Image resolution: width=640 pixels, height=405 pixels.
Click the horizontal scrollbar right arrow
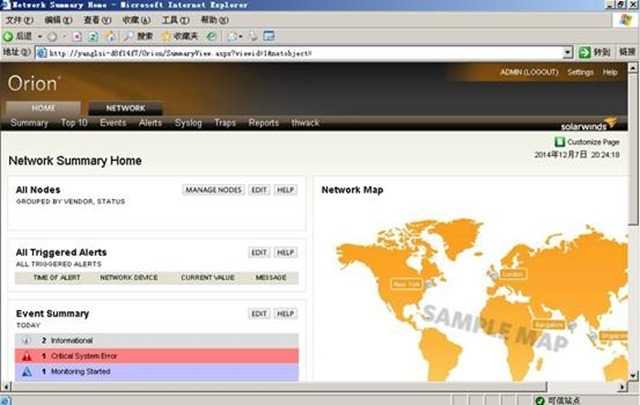coord(622,387)
